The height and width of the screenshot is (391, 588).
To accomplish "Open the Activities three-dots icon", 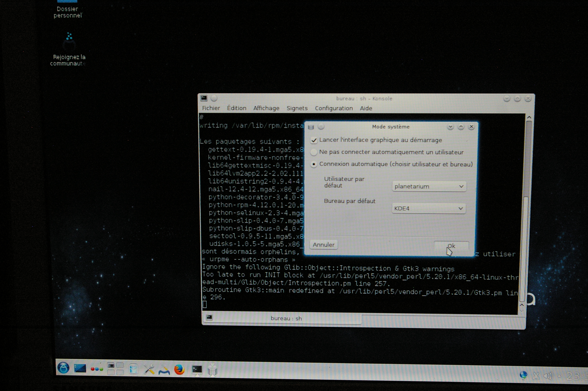I will pyautogui.click(x=97, y=369).
